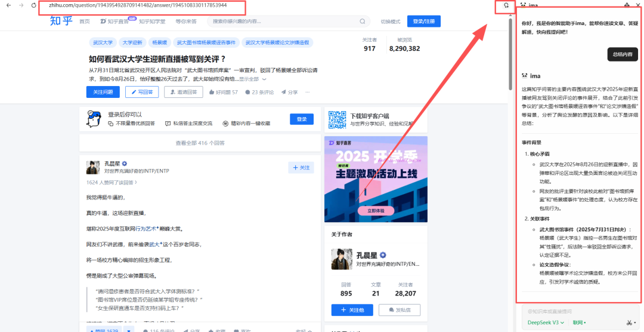
Task: Click author's 回答 895 count
Action: 346,290
